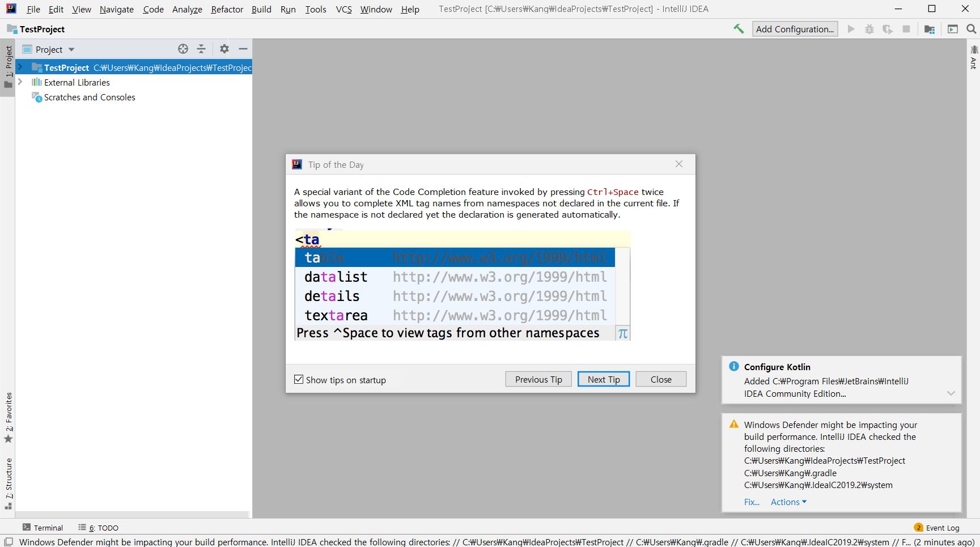980x547 pixels.
Task: Select Scratches and Consoles tree item
Action: tap(90, 97)
